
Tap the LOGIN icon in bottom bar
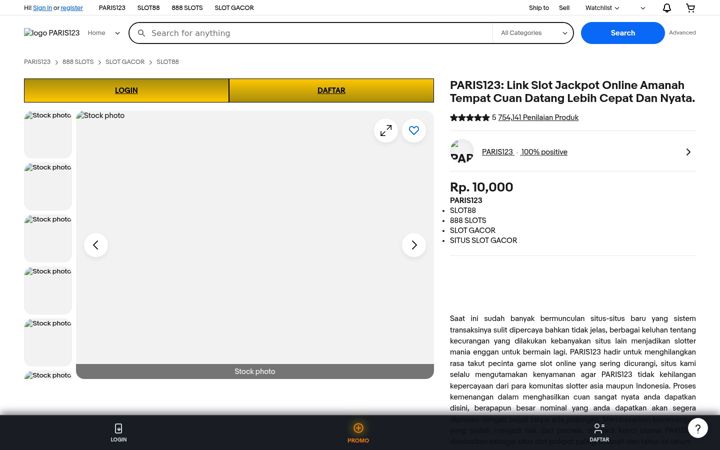(118, 433)
